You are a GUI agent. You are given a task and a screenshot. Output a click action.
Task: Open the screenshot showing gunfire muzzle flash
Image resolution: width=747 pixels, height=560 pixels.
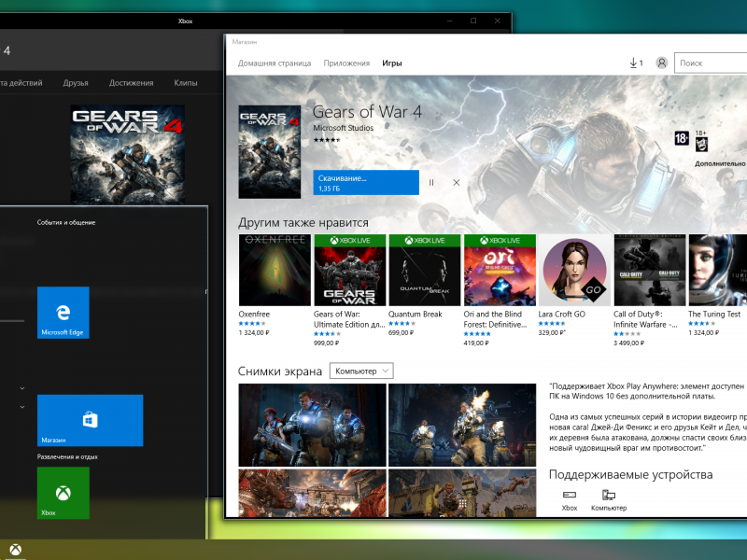coord(462,425)
